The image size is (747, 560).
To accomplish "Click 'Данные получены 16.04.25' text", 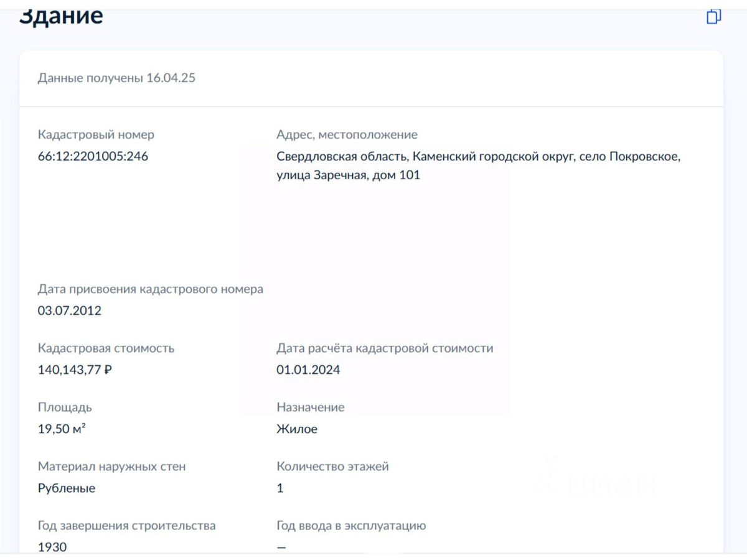I will 116,78.
